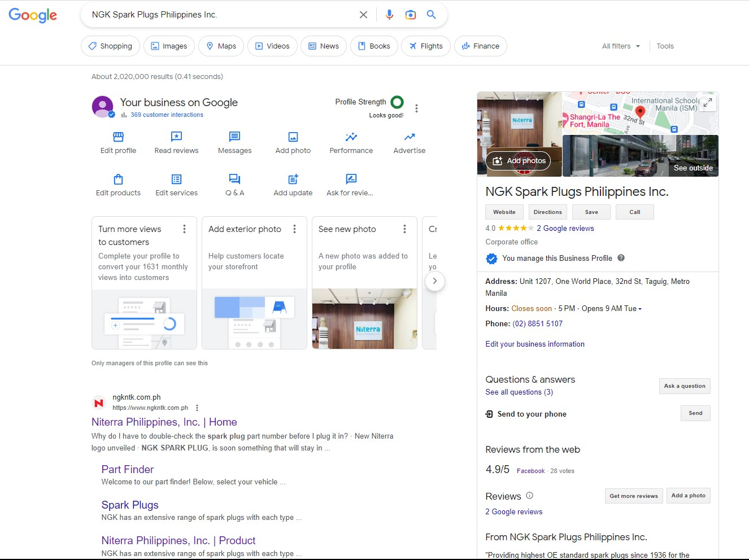The width and height of the screenshot is (749, 560).
Task: Open options on Add exterior photo card
Action: pos(294,229)
